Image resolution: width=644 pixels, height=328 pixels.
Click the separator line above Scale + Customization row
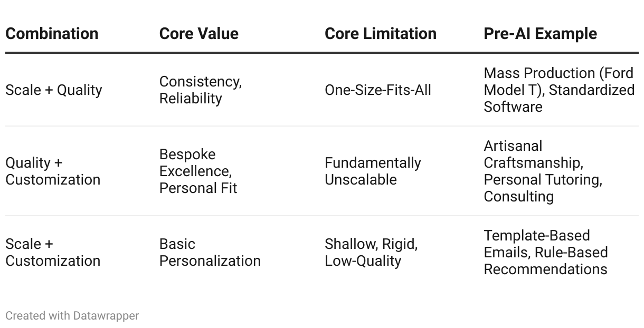tap(322, 216)
